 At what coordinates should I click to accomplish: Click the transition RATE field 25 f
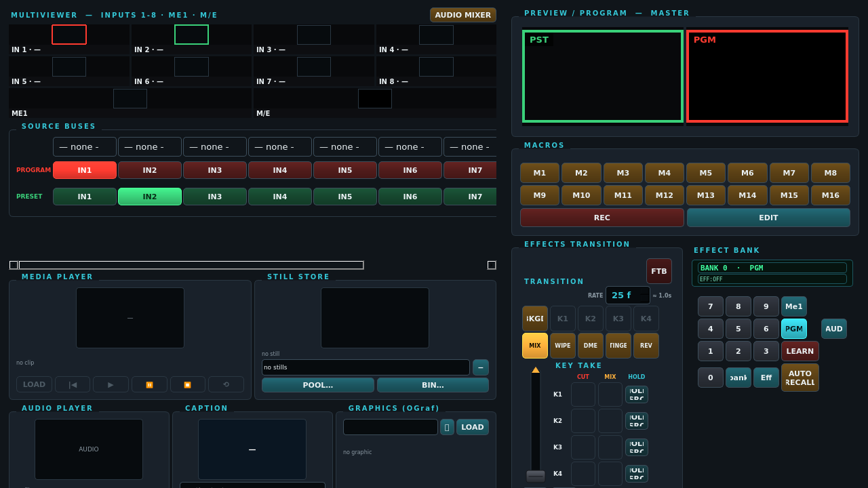click(628, 295)
